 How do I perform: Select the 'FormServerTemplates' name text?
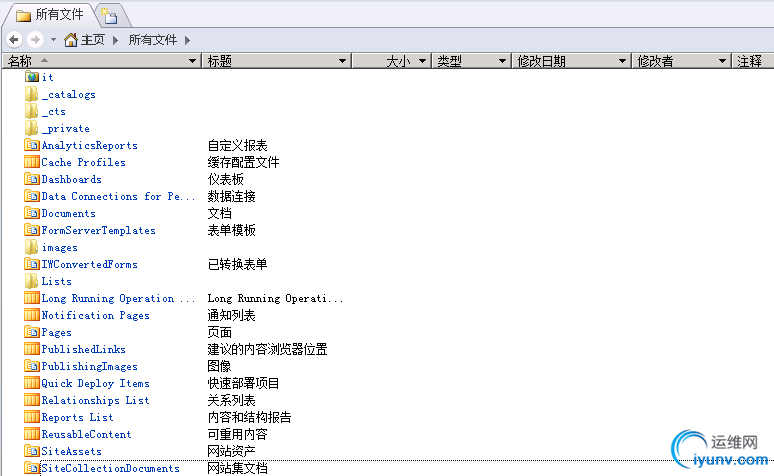(x=98, y=230)
